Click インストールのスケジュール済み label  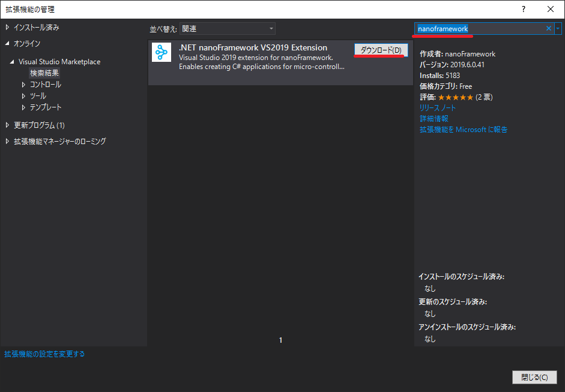(x=461, y=276)
